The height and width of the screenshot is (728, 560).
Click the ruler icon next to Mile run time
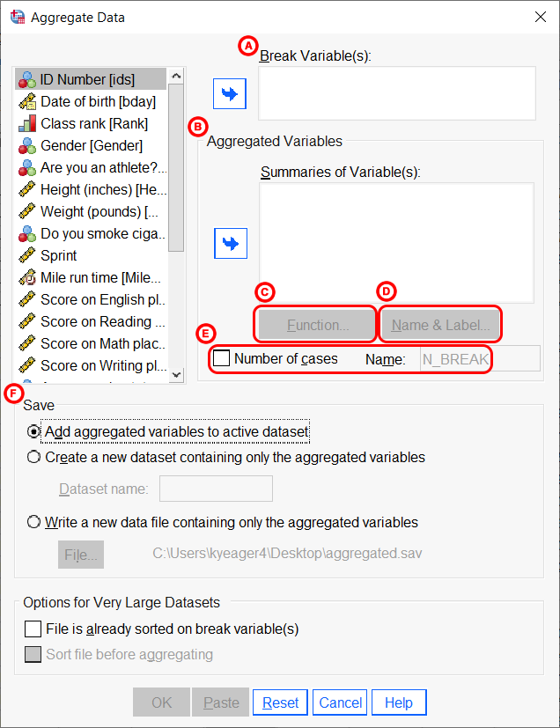coord(27,277)
